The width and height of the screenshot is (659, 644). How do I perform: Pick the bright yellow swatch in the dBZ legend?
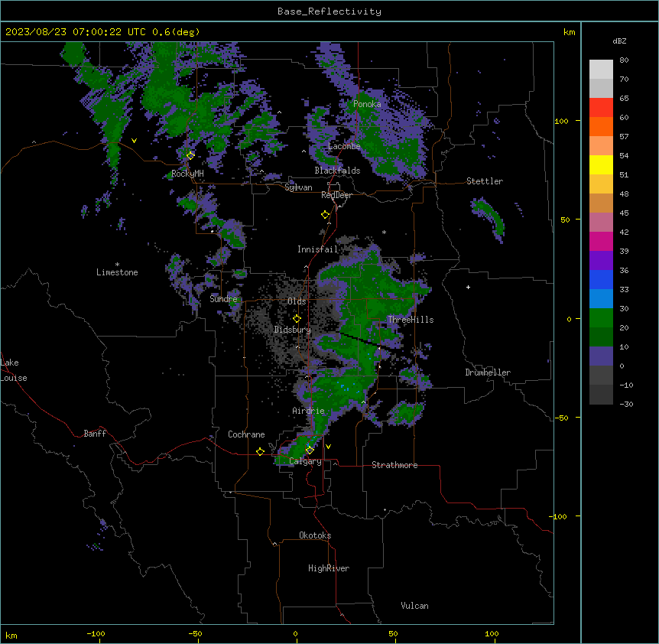pos(601,164)
